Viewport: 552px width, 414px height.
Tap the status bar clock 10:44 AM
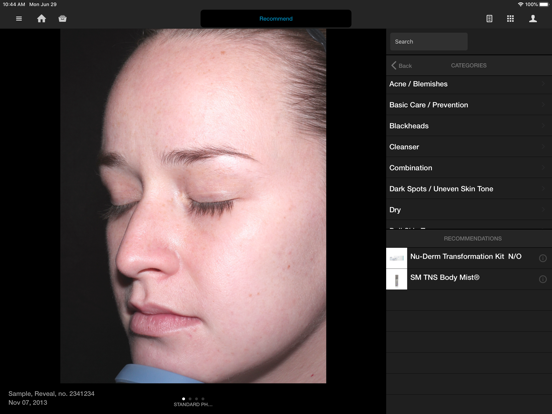[14, 5]
